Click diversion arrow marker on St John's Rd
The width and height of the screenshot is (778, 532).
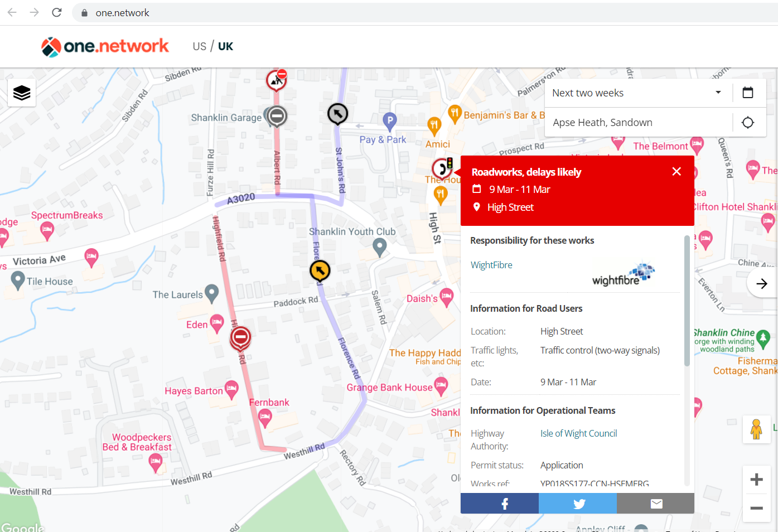[x=337, y=114]
